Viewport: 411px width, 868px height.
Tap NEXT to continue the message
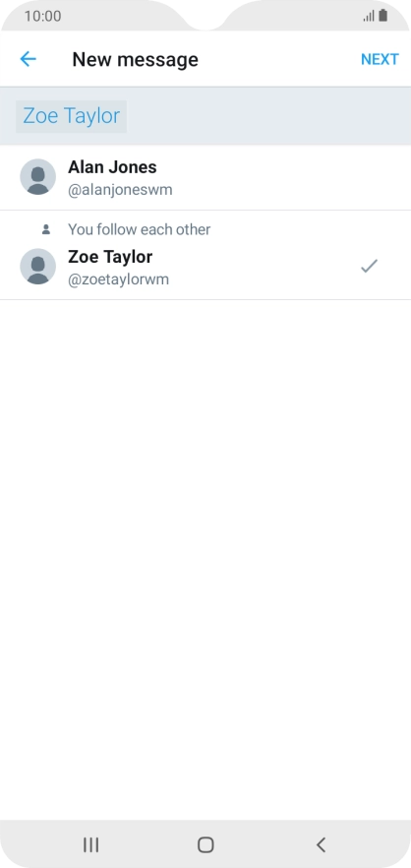tap(380, 59)
